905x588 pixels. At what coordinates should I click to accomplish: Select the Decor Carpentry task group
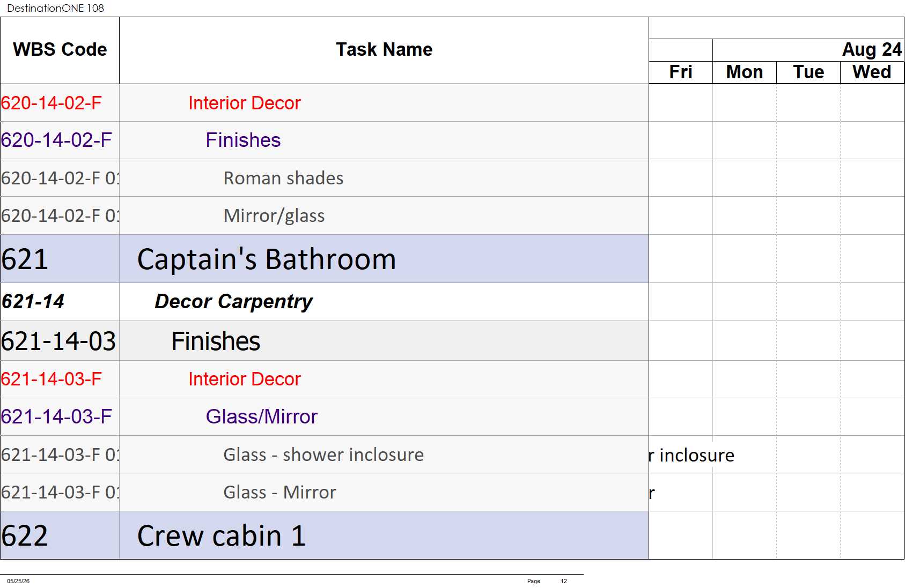point(233,302)
